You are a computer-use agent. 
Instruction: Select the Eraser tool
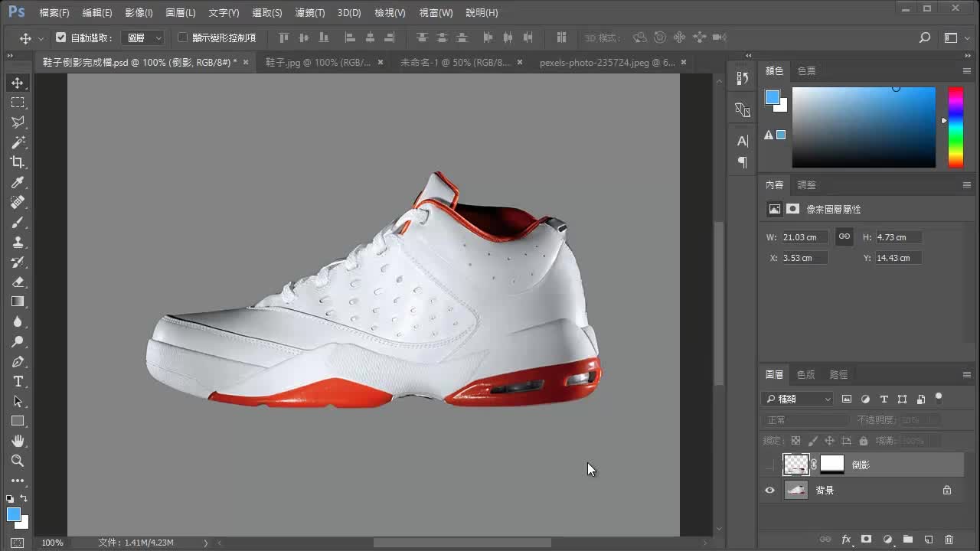pyautogui.click(x=18, y=282)
